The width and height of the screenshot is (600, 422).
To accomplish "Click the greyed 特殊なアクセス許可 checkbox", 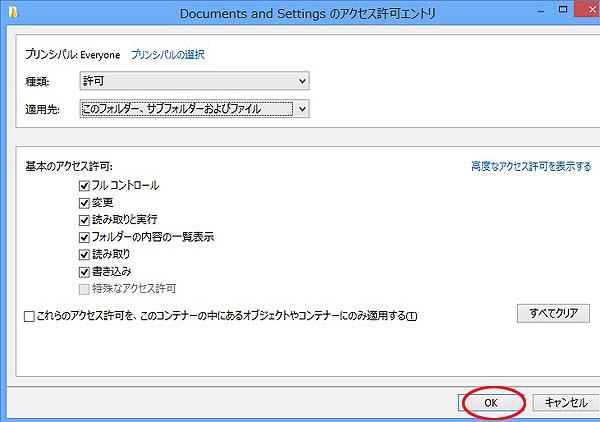I will tap(84, 288).
